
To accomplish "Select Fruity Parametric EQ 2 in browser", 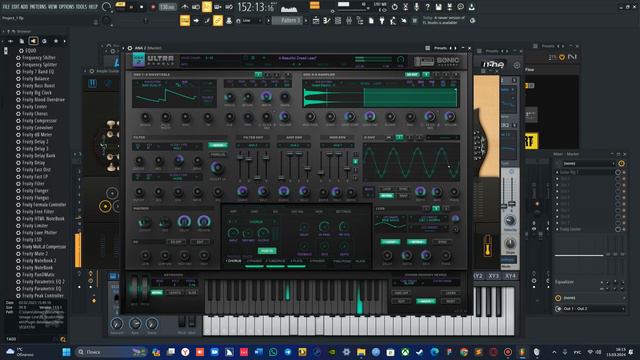I will pyautogui.click(x=43, y=282).
